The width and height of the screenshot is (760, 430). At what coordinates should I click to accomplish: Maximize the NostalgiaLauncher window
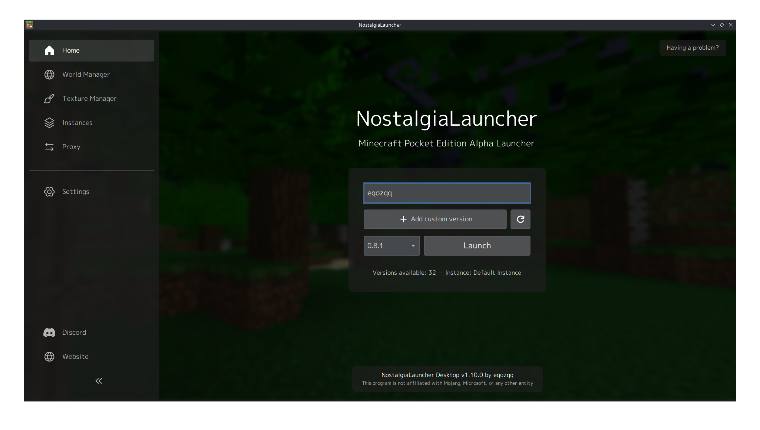tap(722, 25)
